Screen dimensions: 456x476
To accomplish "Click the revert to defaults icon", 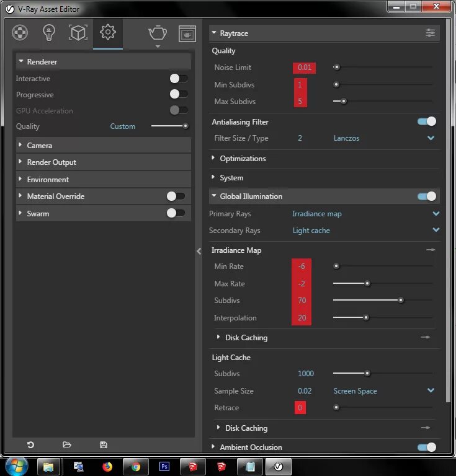I will point(30,445).
